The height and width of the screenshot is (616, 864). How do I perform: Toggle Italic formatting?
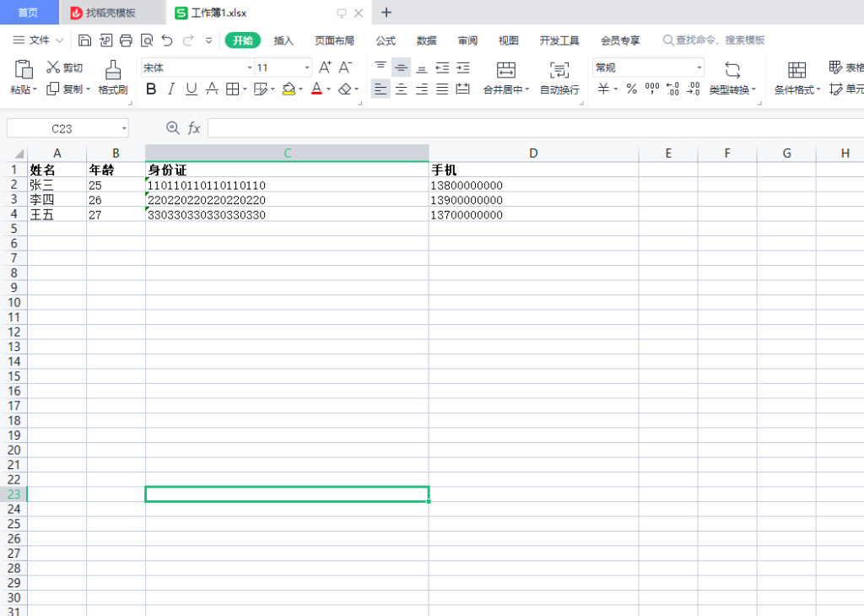(x=171, y=89)
